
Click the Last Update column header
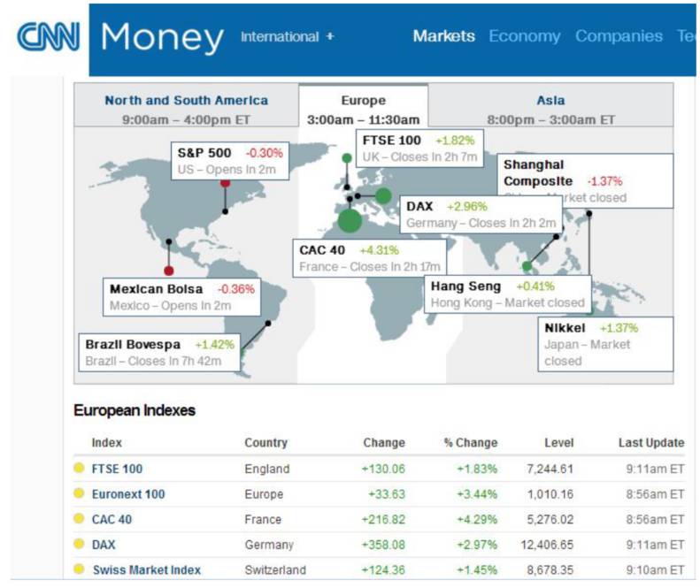point(651,443)
